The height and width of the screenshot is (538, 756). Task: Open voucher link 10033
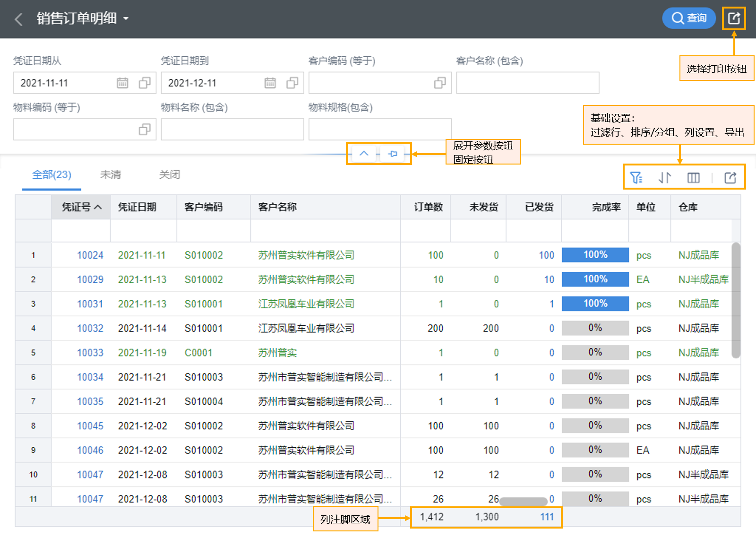90,353
